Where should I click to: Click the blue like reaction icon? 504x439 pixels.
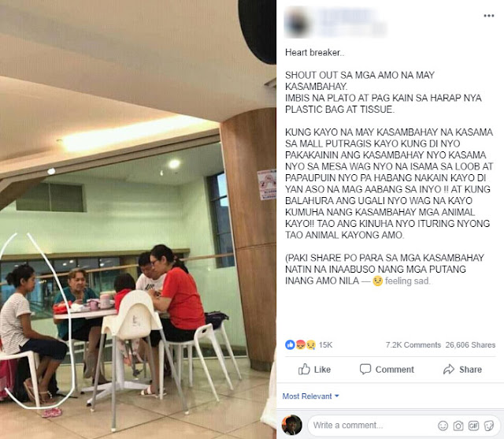pyautogui.click(x=290, y=344)
